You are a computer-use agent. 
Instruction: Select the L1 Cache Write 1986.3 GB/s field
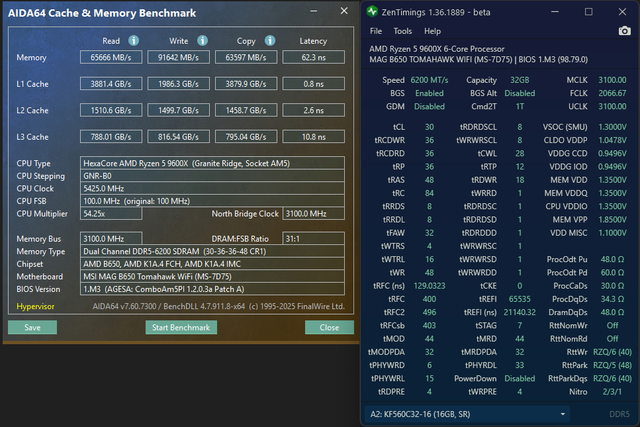click(x=178, y=84)
